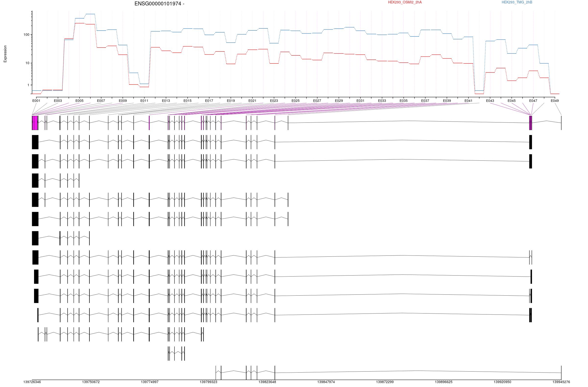Click y-axis tick value 10

27,63
